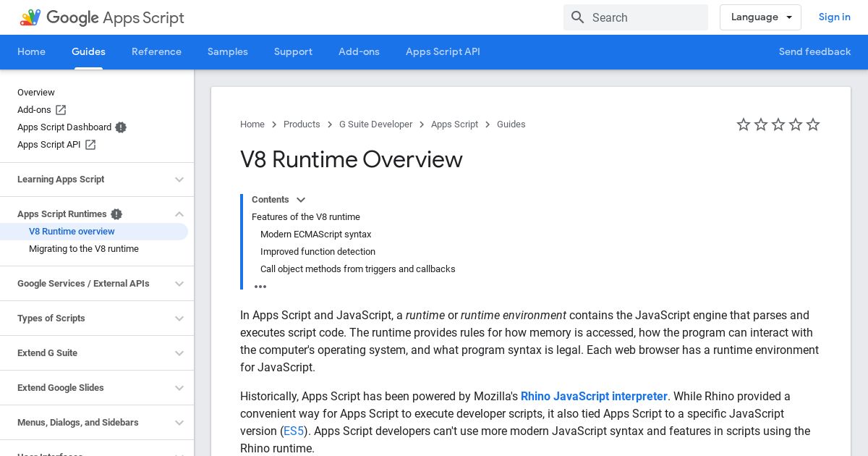Switch to the Reference tab
The width and height of the screenshot is (868, 456).
156,52
